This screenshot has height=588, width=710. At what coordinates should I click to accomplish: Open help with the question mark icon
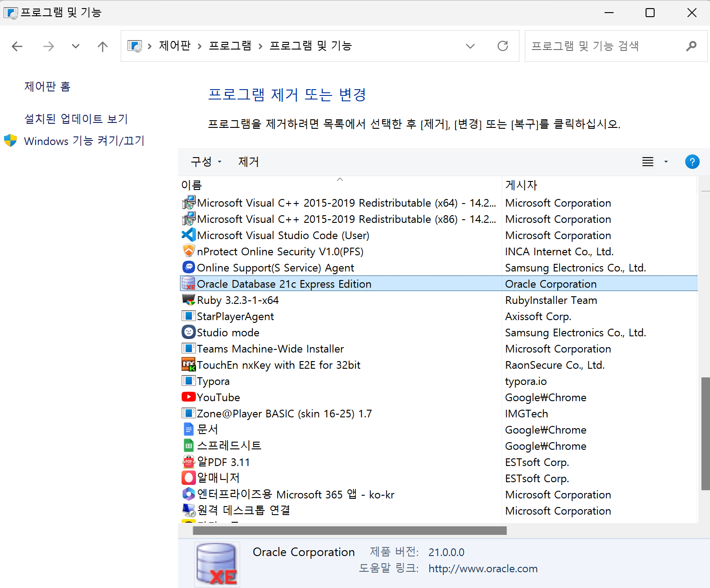(x=692, y=162)
